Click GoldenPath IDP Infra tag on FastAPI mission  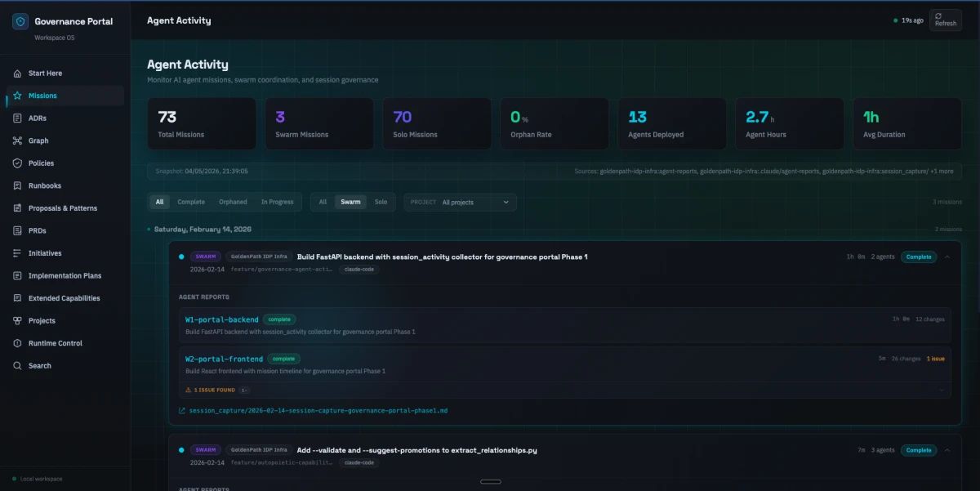point(258,257)
